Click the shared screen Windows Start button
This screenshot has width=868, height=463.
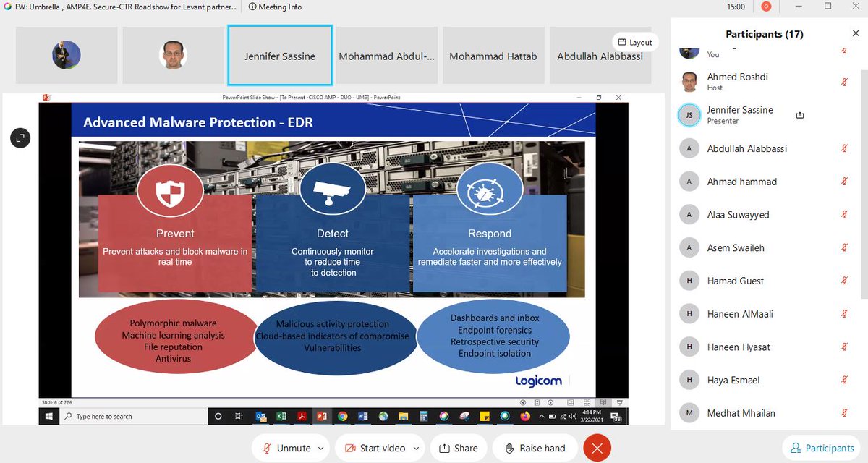(49, 416)
